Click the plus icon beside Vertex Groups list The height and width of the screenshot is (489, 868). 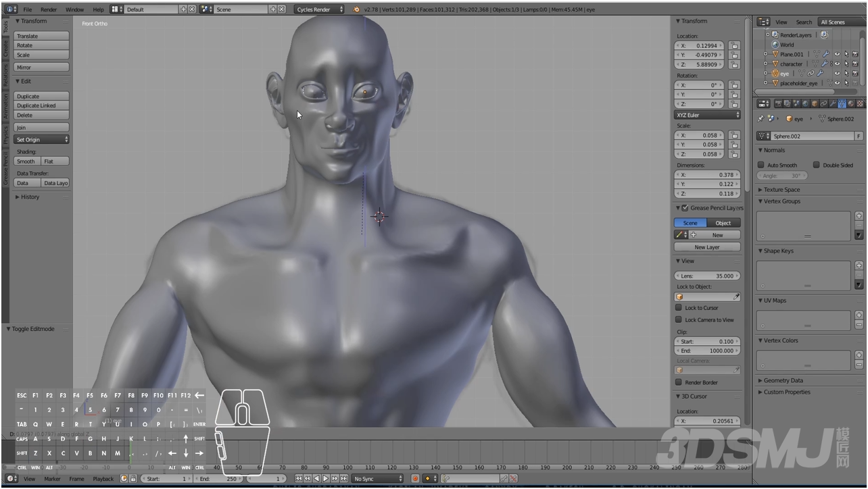tap(859, 216)
